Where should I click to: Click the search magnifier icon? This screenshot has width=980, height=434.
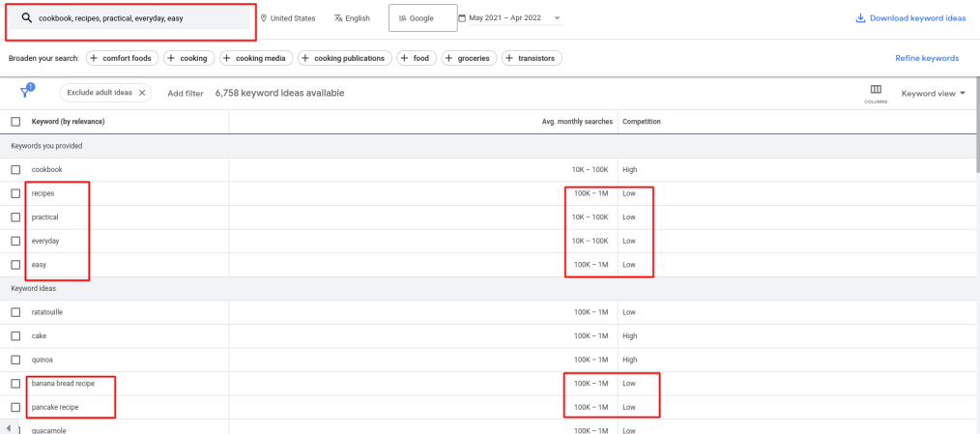[x=26, y=18]
